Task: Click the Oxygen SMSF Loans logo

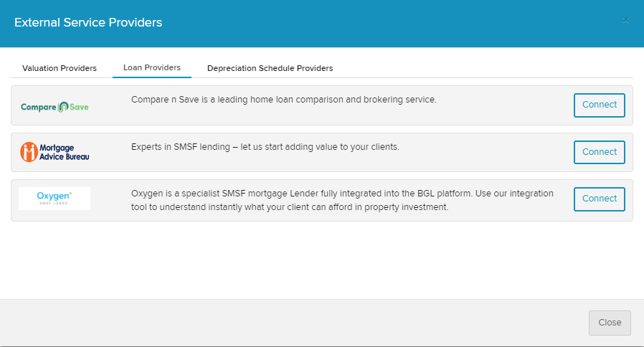Action: [x=55, y=199]
